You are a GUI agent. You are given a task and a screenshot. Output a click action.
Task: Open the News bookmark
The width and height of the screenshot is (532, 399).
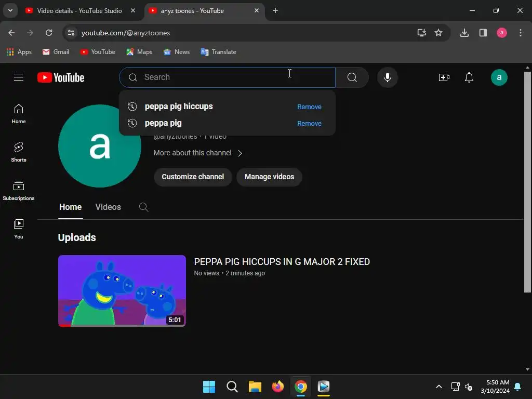177,52
